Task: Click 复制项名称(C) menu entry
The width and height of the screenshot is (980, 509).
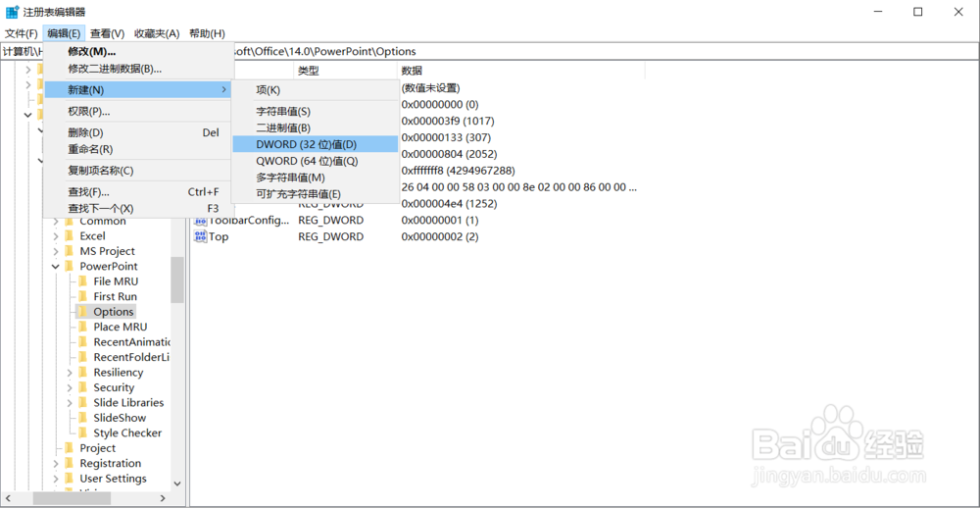Action: 137,170
